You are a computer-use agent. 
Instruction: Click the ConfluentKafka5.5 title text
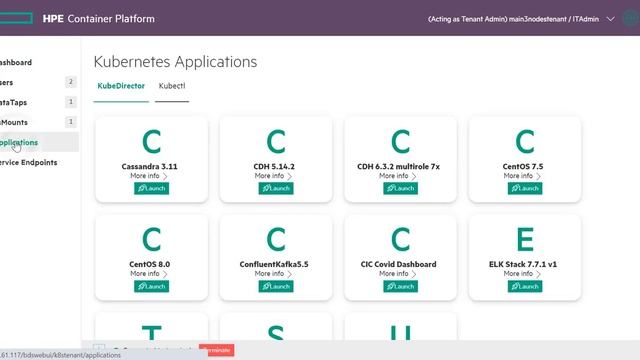click(274, 264)
